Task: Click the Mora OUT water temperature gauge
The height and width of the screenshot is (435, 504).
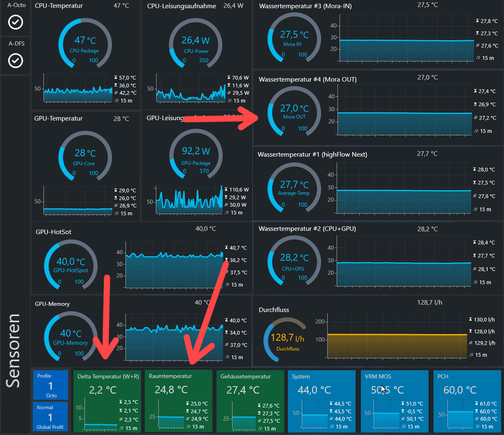Action: pos(294,112)
